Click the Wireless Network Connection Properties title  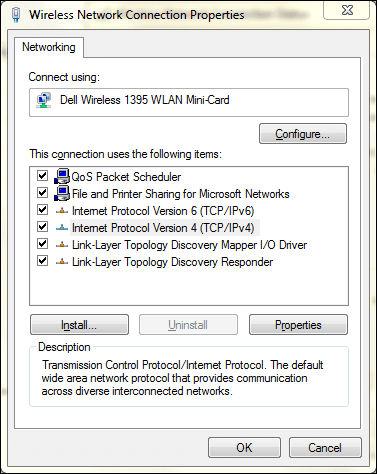[137, 15]
